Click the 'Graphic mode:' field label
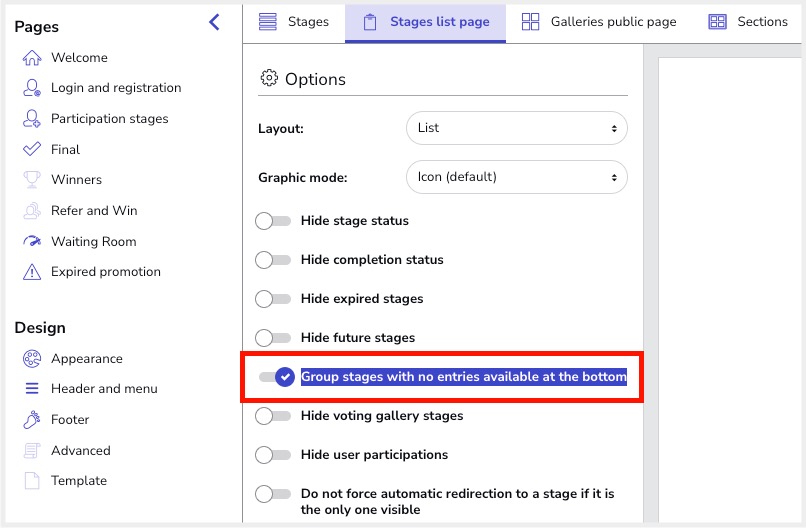This screenshot has height=528, width=806. click(303, 178)
